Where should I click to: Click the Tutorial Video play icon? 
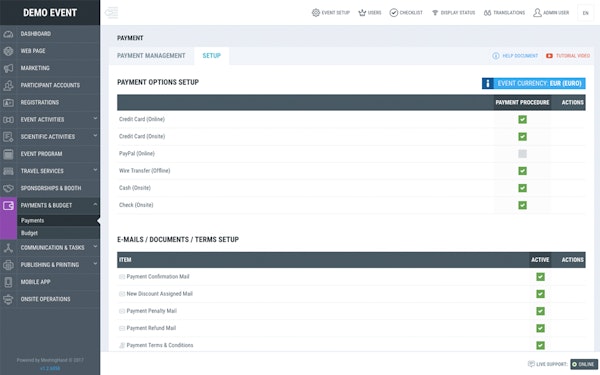(x=549, y=56)
